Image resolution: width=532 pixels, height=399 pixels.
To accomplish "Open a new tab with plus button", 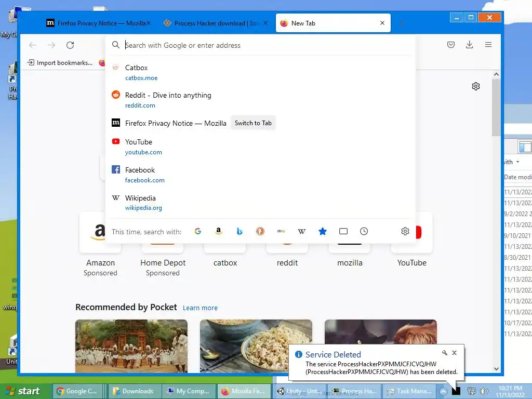I will coord(402,23).
